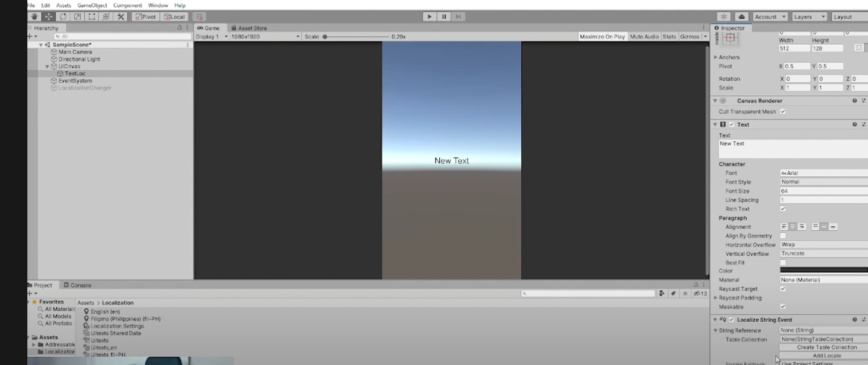The height and width of the screenshot is (365, 868).
Task: Open Localize String Event help icon
Action: [855, 320]
